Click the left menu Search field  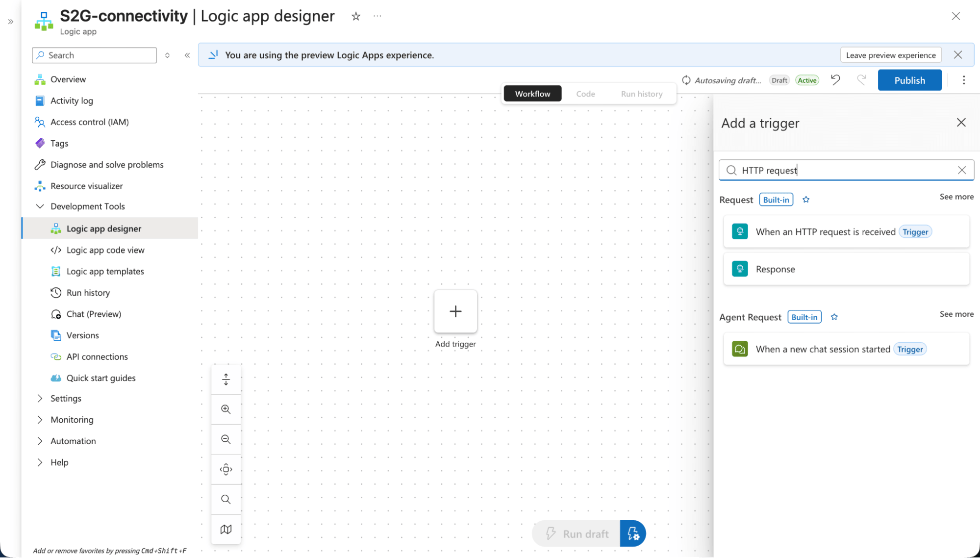tap(94, 55)
